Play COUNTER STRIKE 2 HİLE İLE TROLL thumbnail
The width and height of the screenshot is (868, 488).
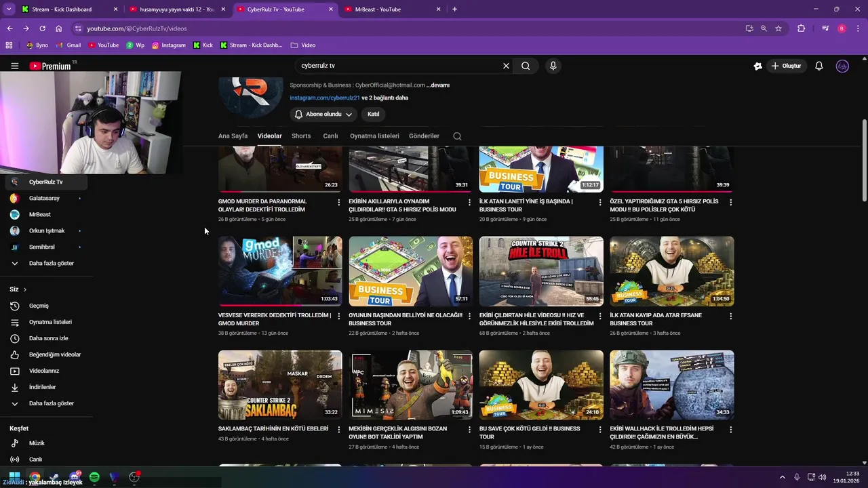click(x=541, y=271)
